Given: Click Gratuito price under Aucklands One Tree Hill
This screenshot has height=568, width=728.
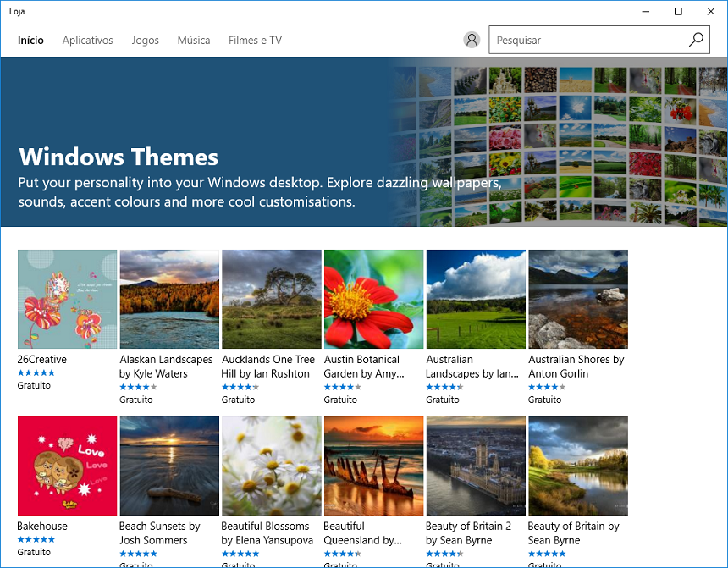Looking at the screenshot, I should [x=238, y=400].
